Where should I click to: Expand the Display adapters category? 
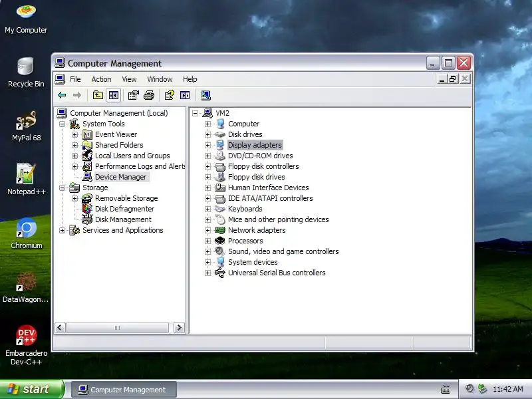[x=207, y=145]
